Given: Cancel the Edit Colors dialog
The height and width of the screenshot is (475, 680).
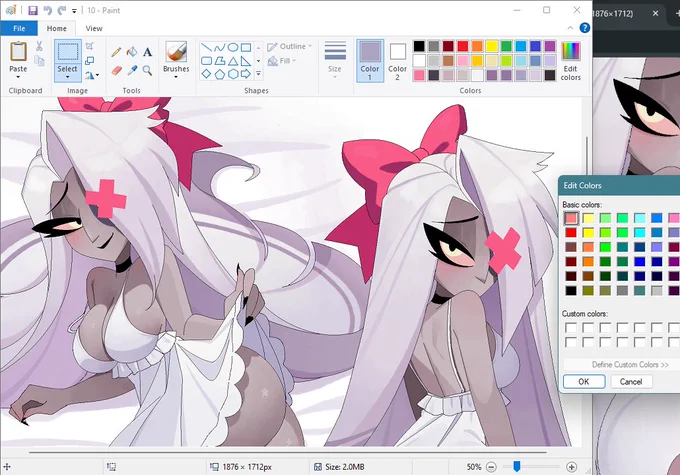Looking at the screenshot, I should [631, 381].
